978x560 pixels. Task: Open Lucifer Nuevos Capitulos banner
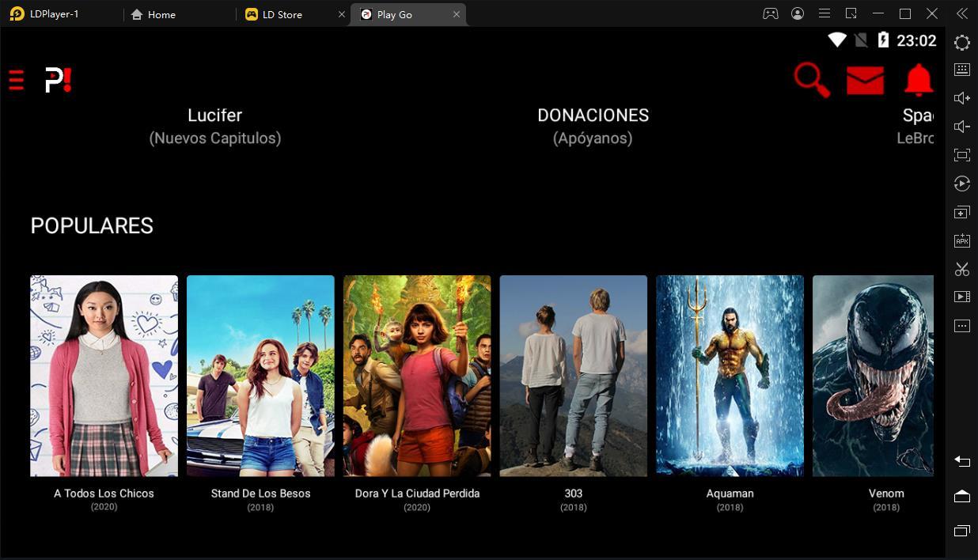215,126
